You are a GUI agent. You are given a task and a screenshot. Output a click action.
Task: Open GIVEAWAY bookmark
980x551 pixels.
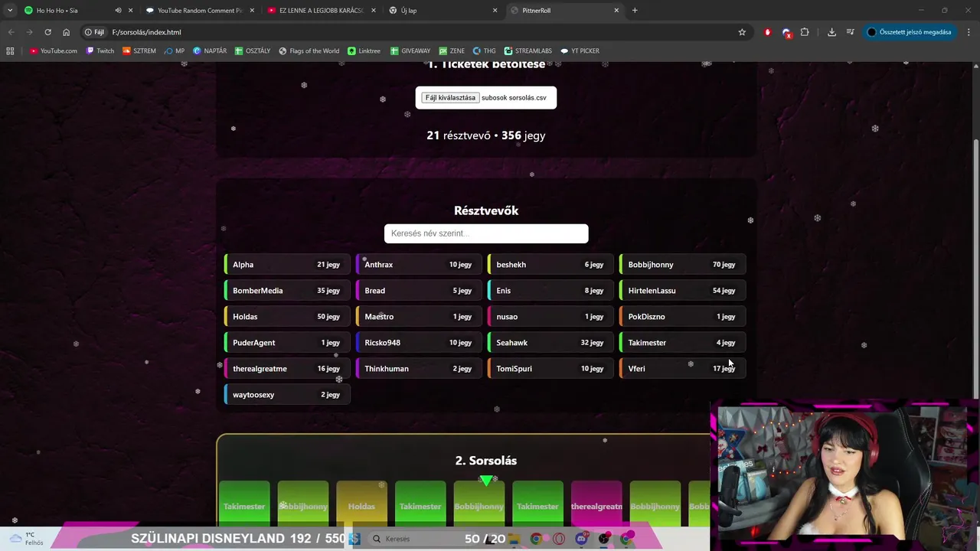[410, 51]
